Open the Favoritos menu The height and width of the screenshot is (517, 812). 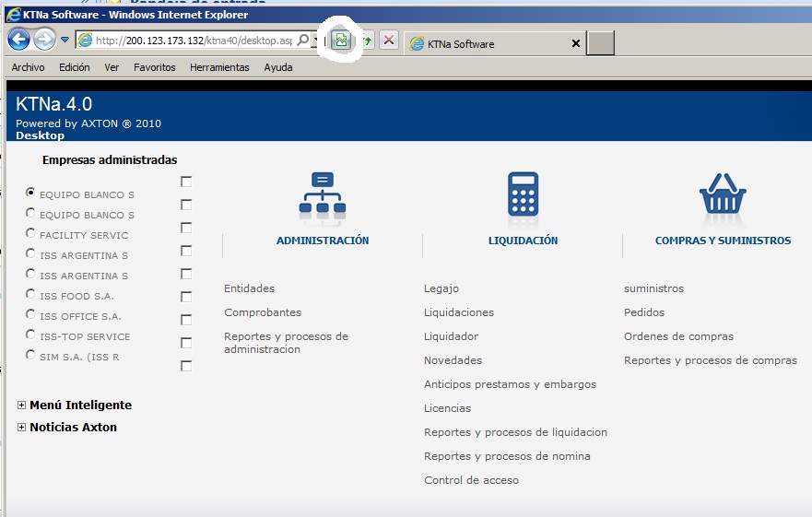[x=154, y=67]
